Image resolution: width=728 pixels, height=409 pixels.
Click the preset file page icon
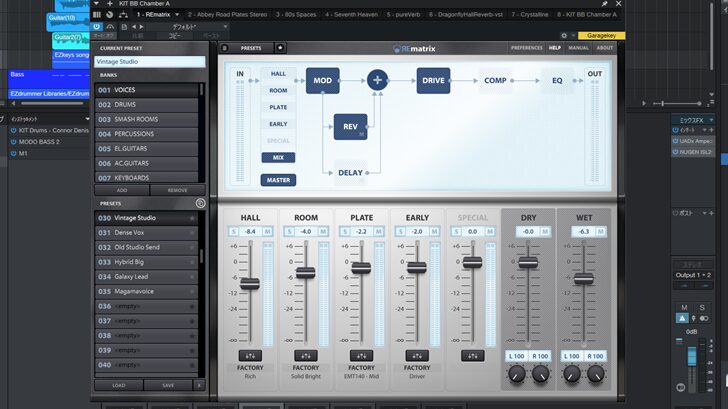point(124,27)
